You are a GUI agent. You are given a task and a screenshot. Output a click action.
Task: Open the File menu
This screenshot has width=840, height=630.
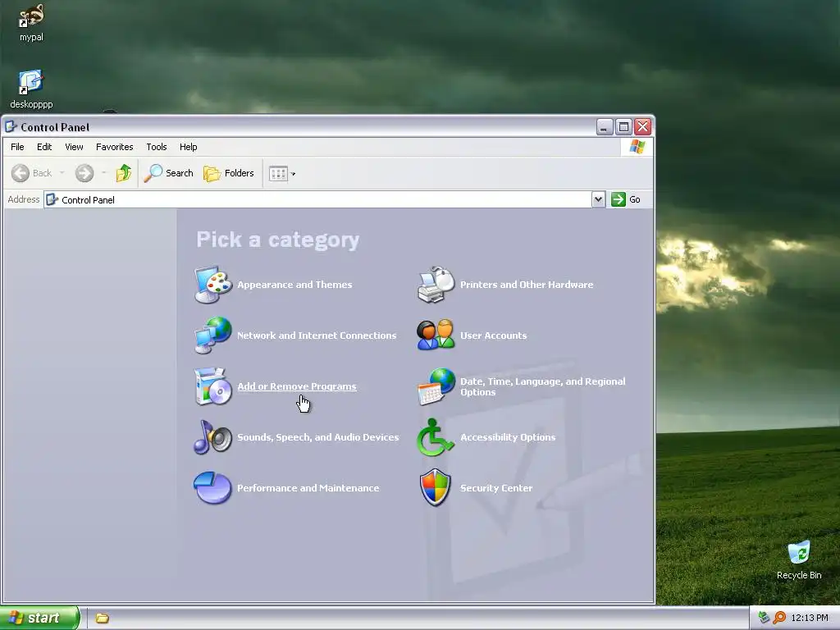(x=17, y=147)
